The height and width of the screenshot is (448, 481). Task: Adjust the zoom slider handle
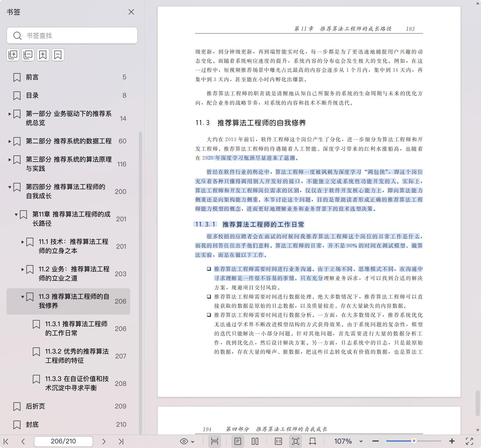414,441
